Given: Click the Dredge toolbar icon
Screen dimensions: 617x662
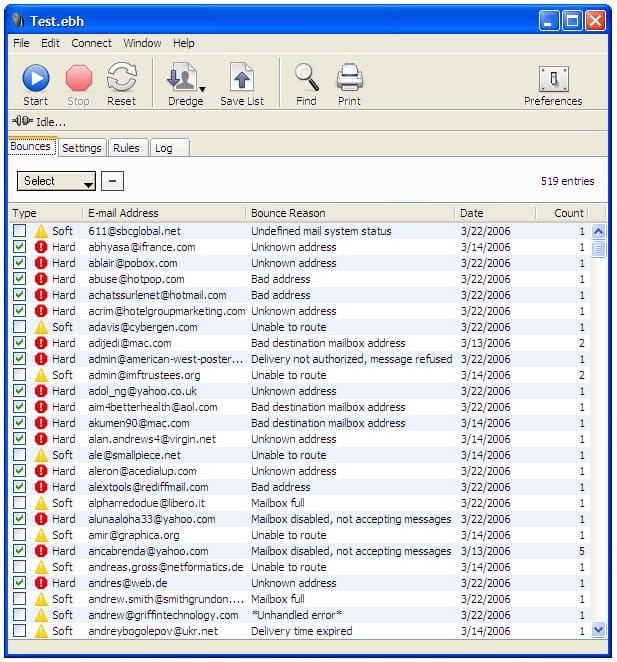Looking at the screenshot, I should 182,79.
